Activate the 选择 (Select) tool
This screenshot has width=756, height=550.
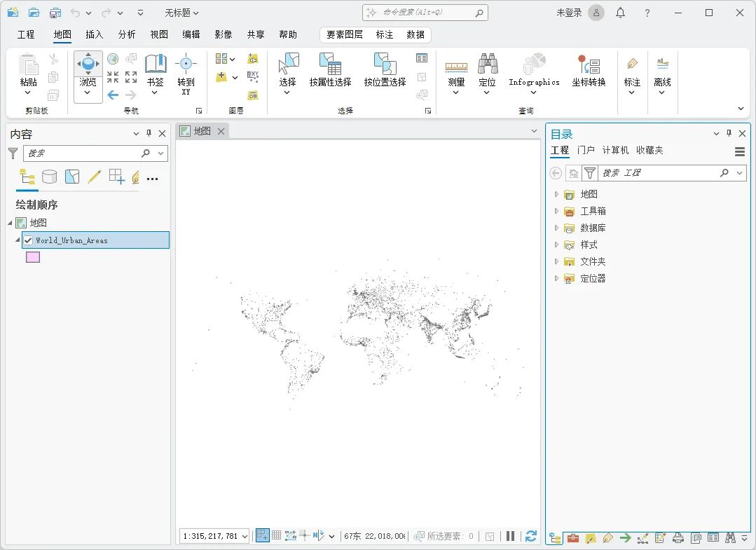(288, 74)
